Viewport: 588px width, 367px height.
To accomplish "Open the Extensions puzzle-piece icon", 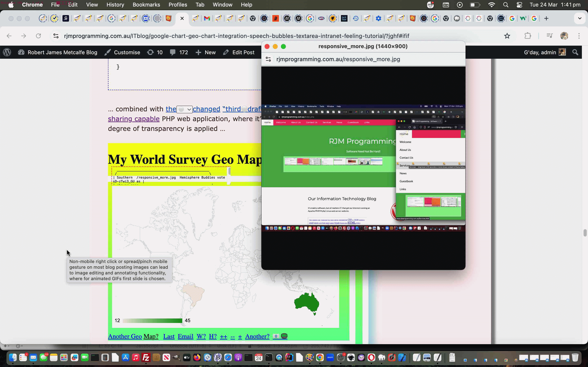I will (528, 36).
